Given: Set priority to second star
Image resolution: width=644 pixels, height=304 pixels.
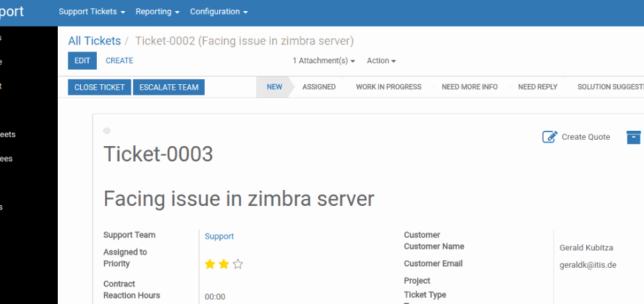Looking at the screenshot, I should [224, 264].
